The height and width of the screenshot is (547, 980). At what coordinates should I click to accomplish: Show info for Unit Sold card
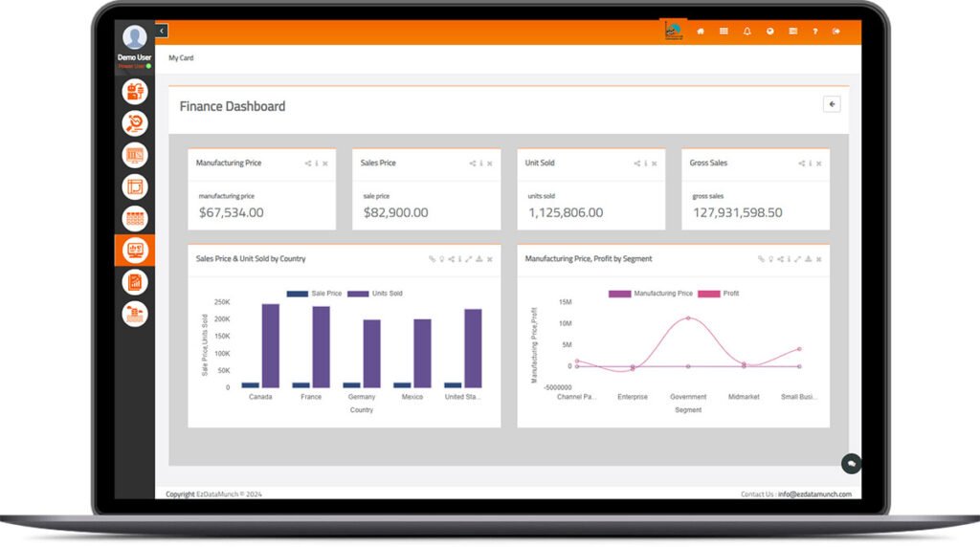point(646,164)
